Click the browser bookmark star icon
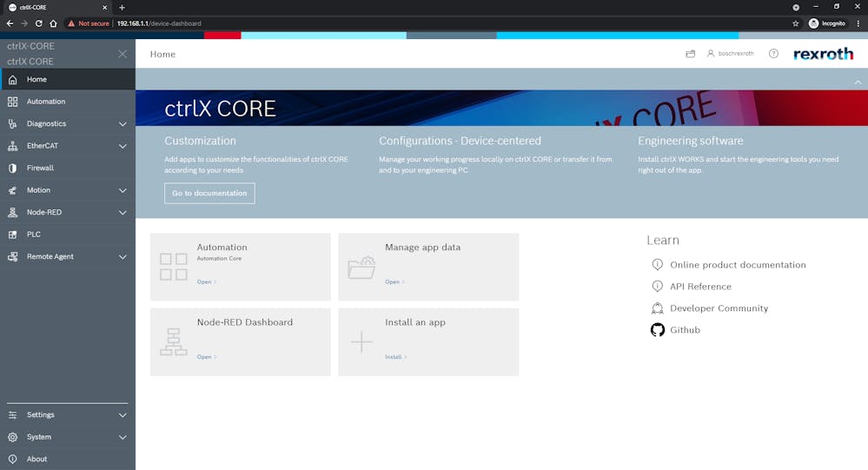 pyautogui.click(x=796, y=23)
